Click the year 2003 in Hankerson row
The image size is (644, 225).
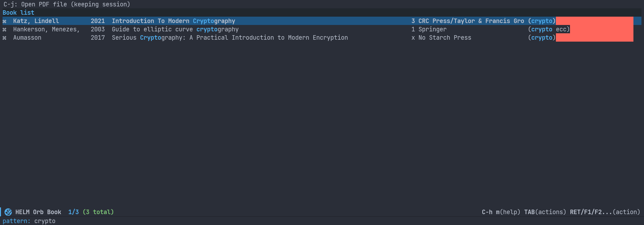[98, 29]
